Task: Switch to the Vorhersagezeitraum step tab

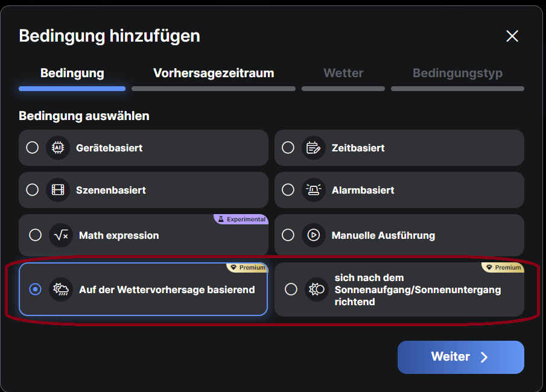Action: point(214,74)
